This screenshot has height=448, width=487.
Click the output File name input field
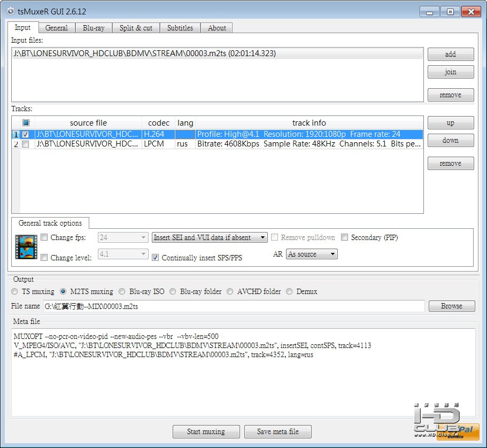pyautogui.click(x=234, y=306)
